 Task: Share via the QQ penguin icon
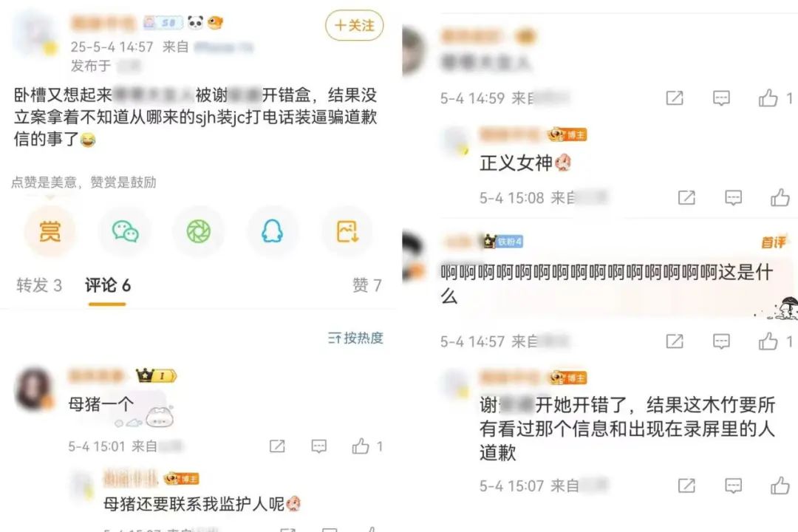coord(273,231)
